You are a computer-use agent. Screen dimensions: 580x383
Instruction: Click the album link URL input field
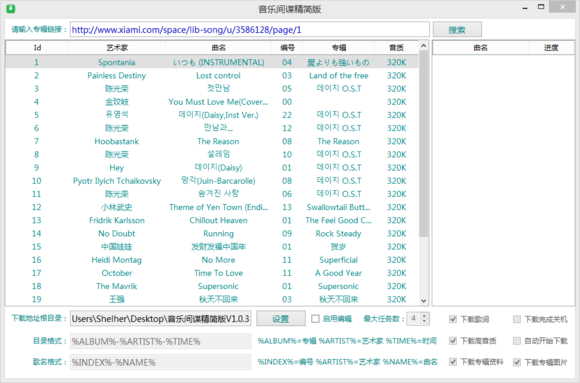tap(250, 30)
